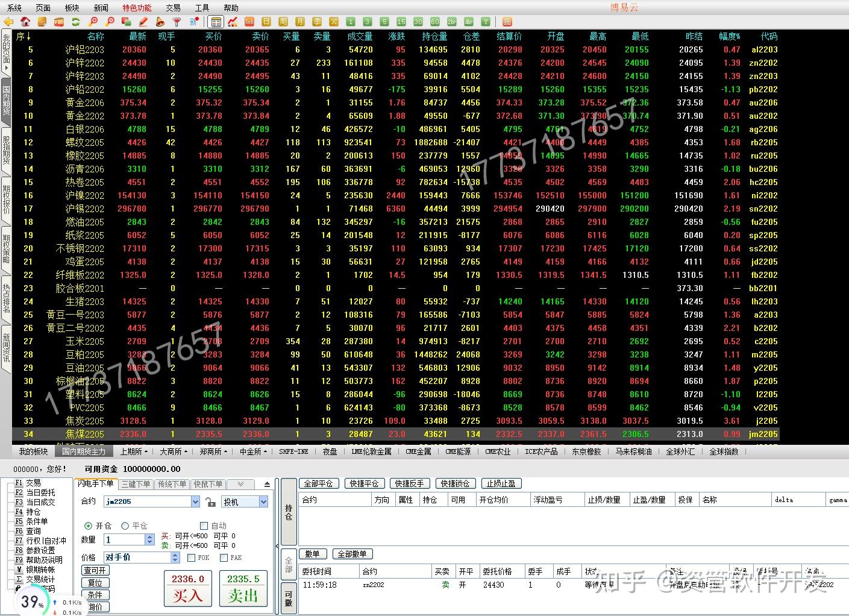The width and height of the screenshot is (849, 616).
Task: Select the 季 quarterly period icon
Action: tap(317, 22)
